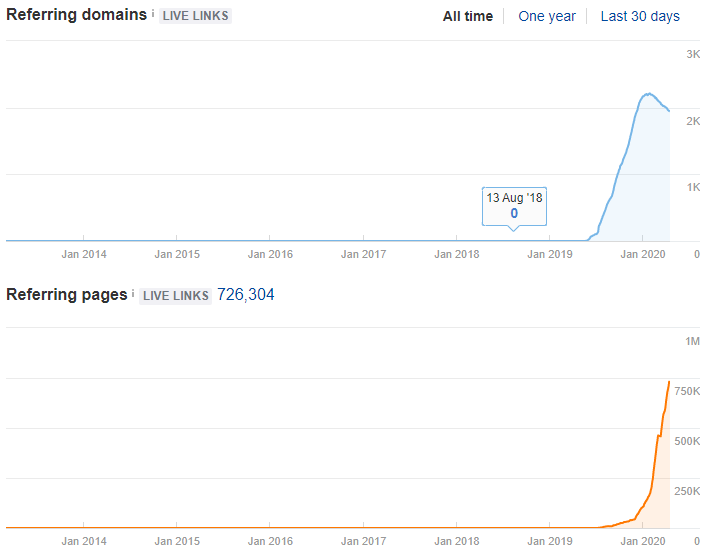Click Jan 2014 on Referring domains axis
Screen dimensions: 714x556
pos(84,254)
